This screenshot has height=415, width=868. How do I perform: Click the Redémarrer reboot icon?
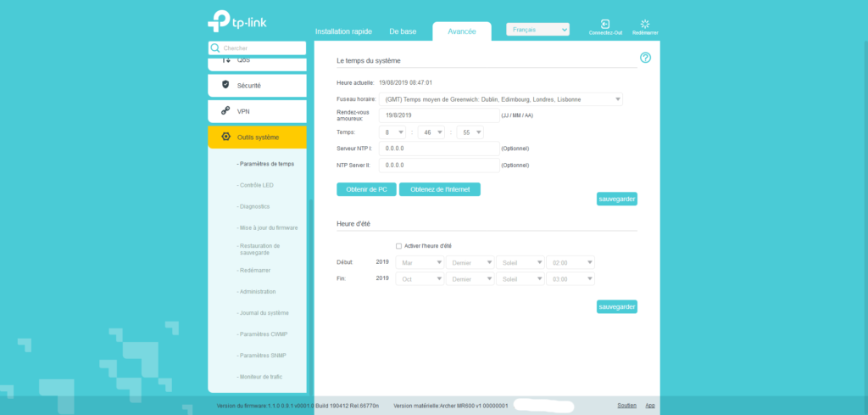click(x=645, y=24)
